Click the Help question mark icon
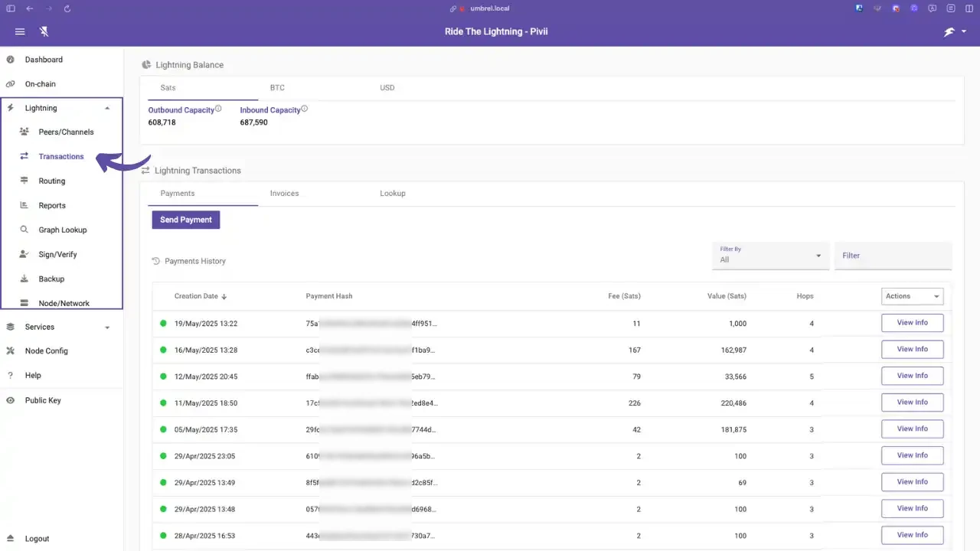 click(x=10, y=376)
